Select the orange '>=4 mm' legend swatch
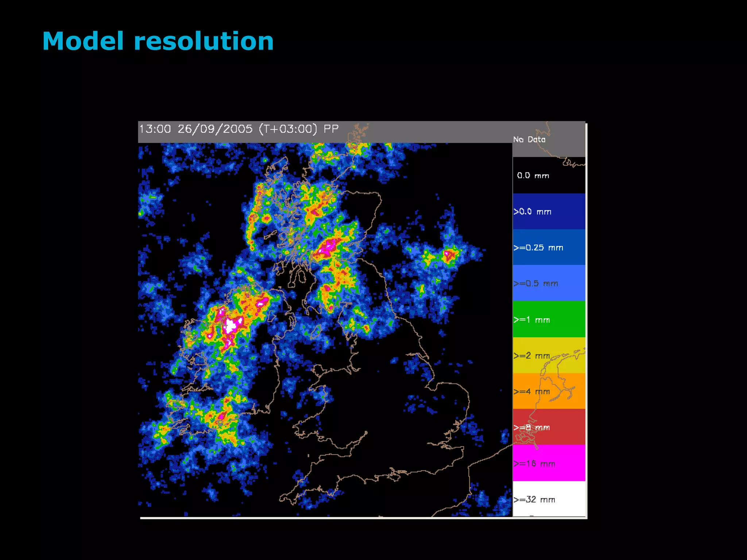The width and height of the screenshot is (747, 560). click(x=549, y=391)
